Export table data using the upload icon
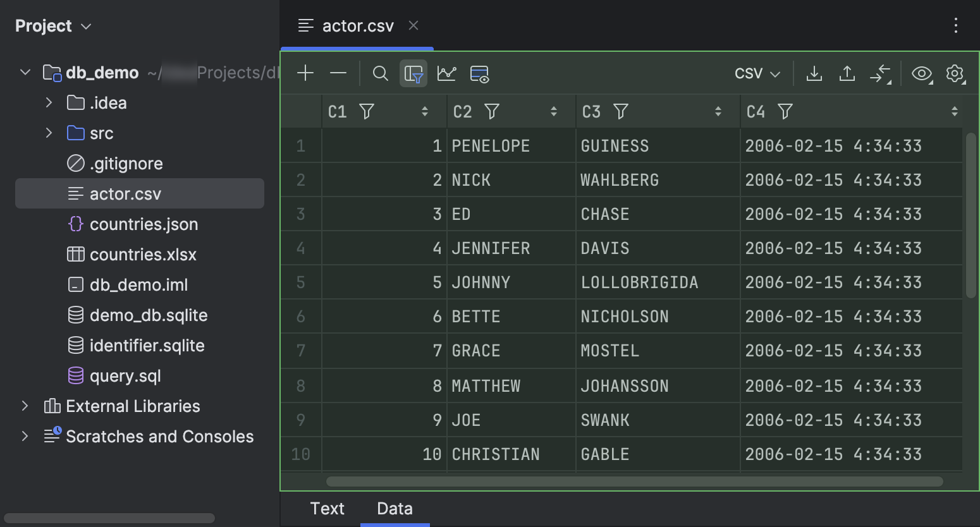Viewport: 980px width, 527px height. [x=847, y=73]
